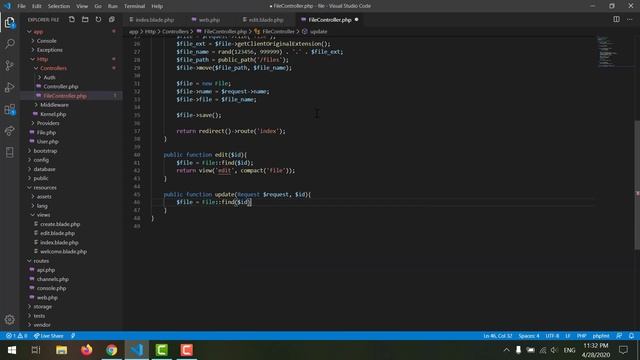The image size is (640, 360).
Task: Open Extensions view
Action: (10, 109)
